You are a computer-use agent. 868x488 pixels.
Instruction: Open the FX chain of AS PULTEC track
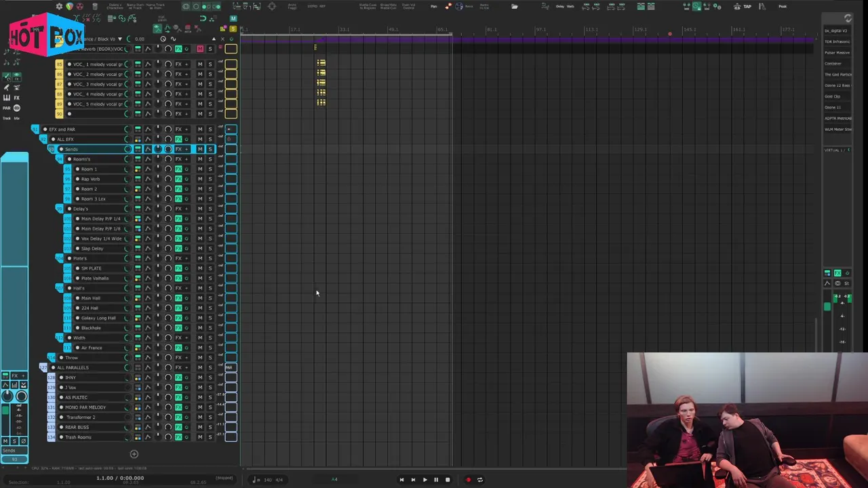(178, 397)
